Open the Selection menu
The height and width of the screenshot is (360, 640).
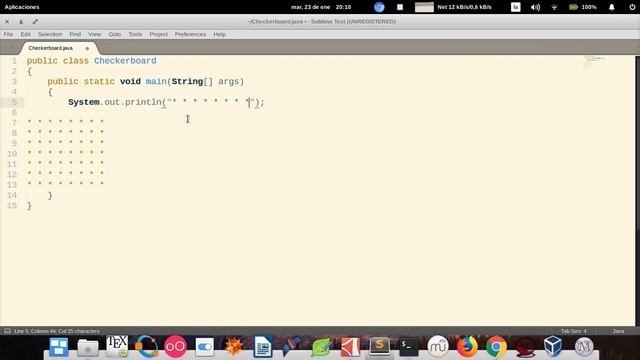pyautogui.click(x=50, y=34)
